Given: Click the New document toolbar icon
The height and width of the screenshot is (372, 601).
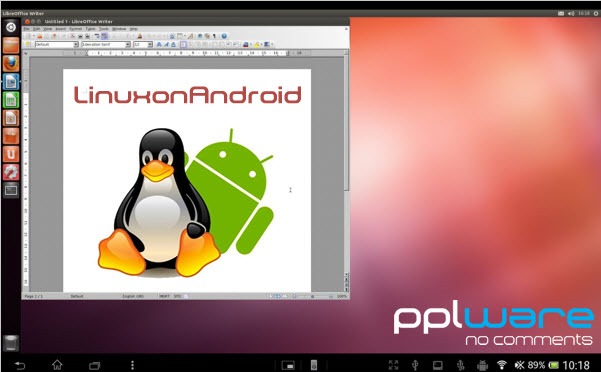Looking at the screenshot, I should pyautogui.click(x=28, y=36).
